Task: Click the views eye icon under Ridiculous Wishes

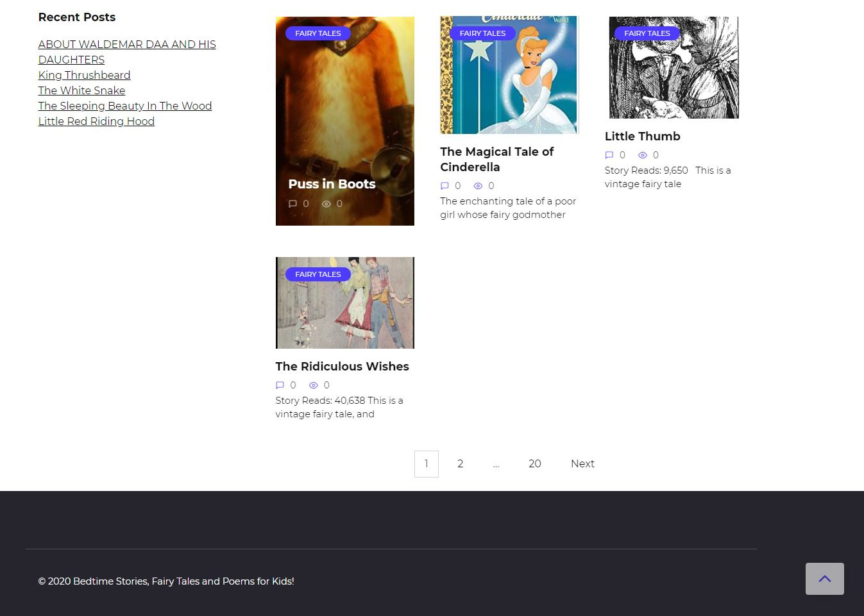Action: pyautogui.click(x=313, y=385)
